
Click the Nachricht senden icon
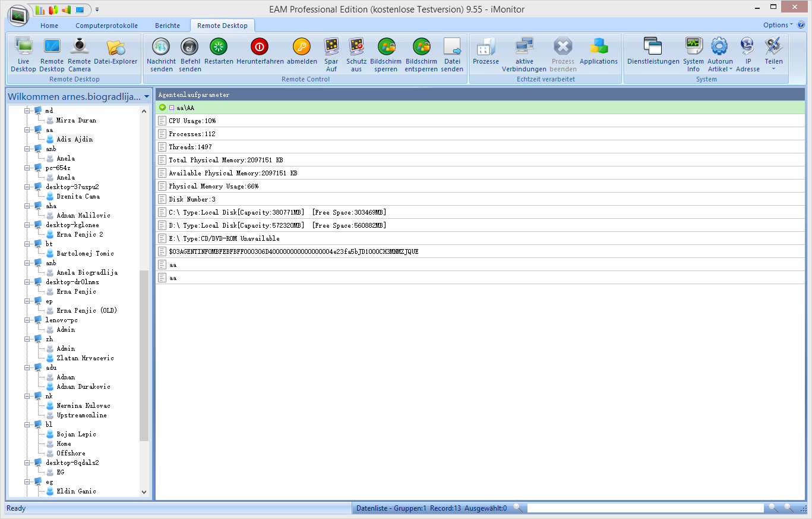(x=161, y=54)
